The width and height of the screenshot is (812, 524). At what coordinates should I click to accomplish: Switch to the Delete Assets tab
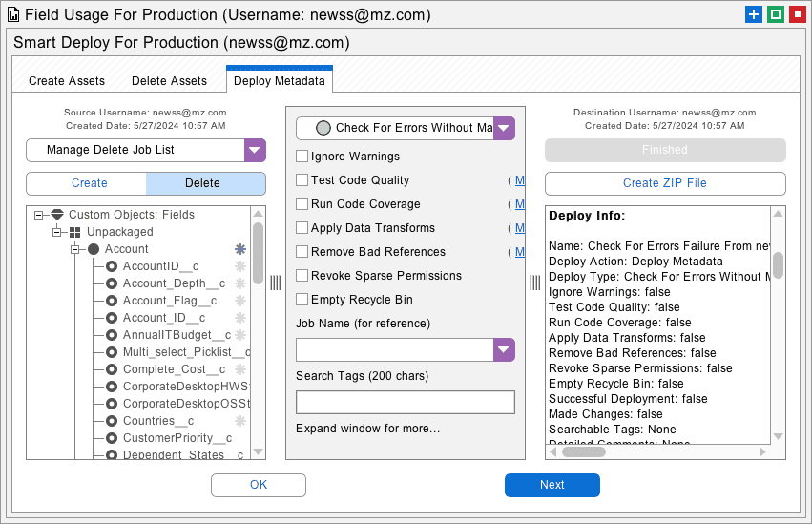coord(169,81)
